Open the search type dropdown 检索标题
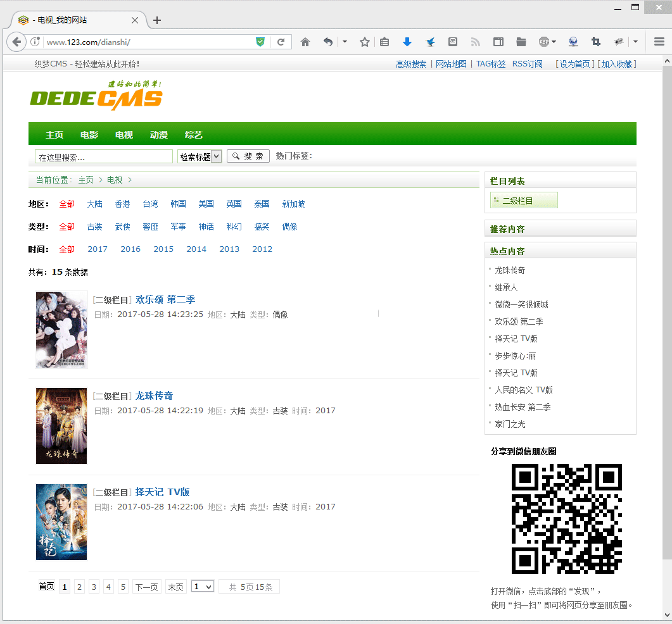The image size is (672, 624). (x=200, y=157)
